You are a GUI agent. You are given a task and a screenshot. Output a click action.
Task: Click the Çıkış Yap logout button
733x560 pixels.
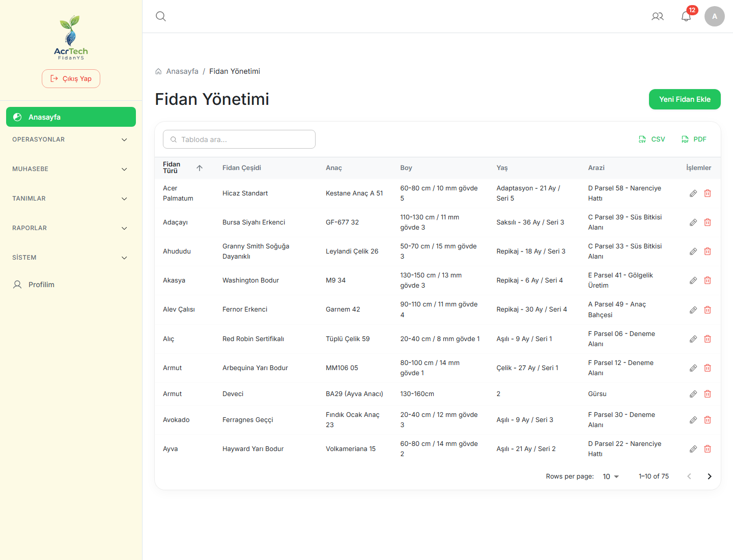tap(71, 79)
